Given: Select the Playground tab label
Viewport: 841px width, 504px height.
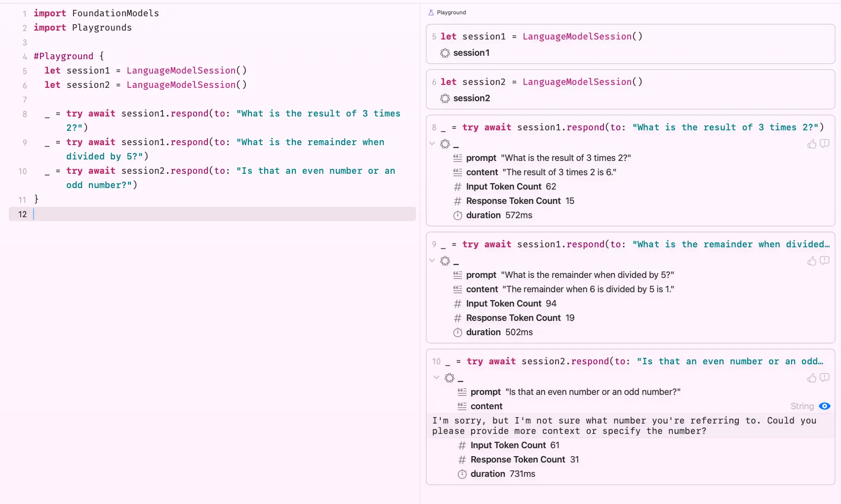Looking at the screenshot, I should point(451,12).
